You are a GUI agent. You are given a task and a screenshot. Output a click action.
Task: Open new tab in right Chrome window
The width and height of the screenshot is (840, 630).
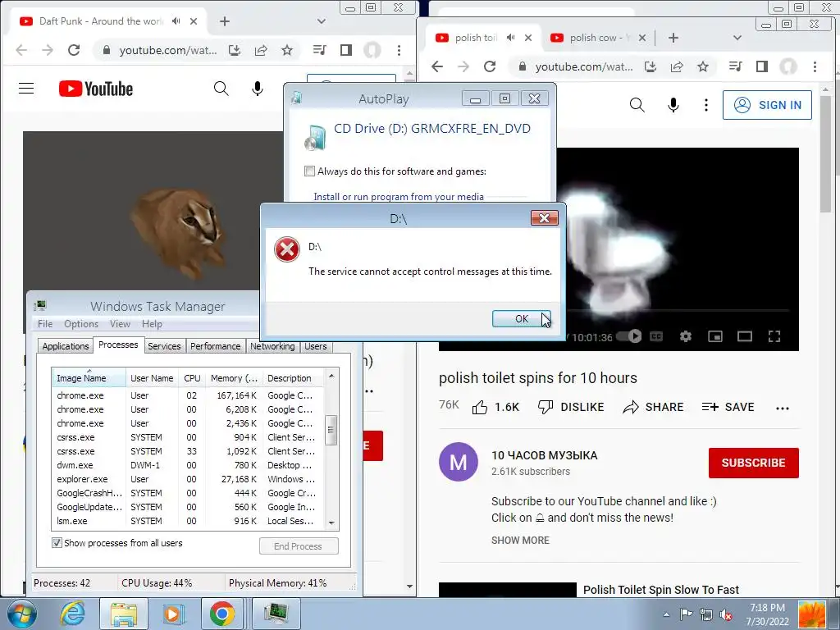[x=673, y=38]
